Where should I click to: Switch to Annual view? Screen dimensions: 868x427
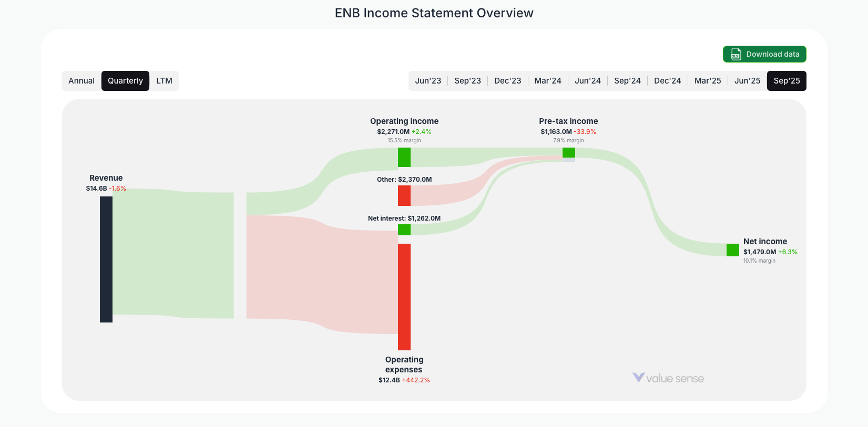(x=81, y=80)
